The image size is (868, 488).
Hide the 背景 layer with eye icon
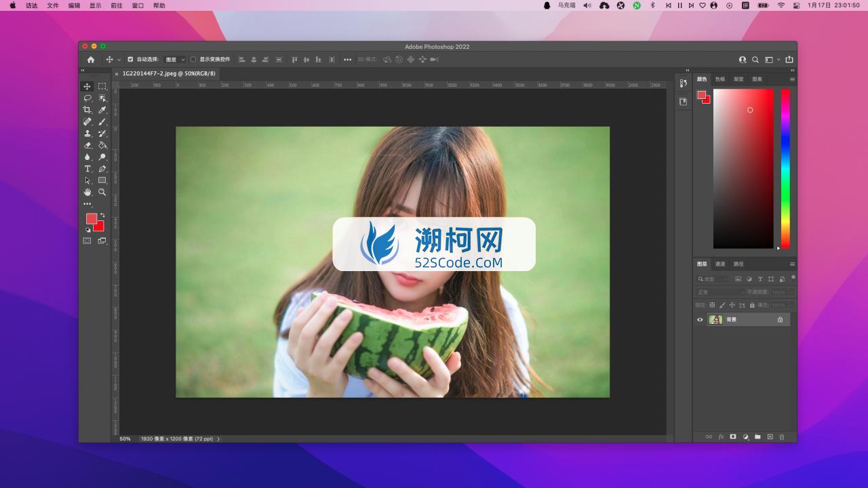tap(701, 320)
